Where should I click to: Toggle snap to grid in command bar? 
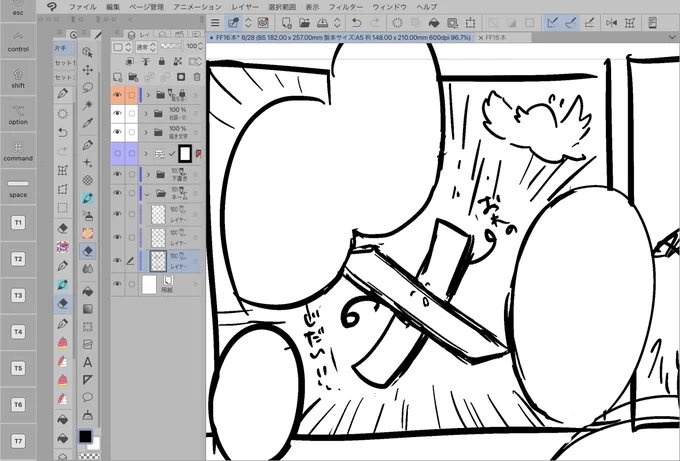click(589, 23)
